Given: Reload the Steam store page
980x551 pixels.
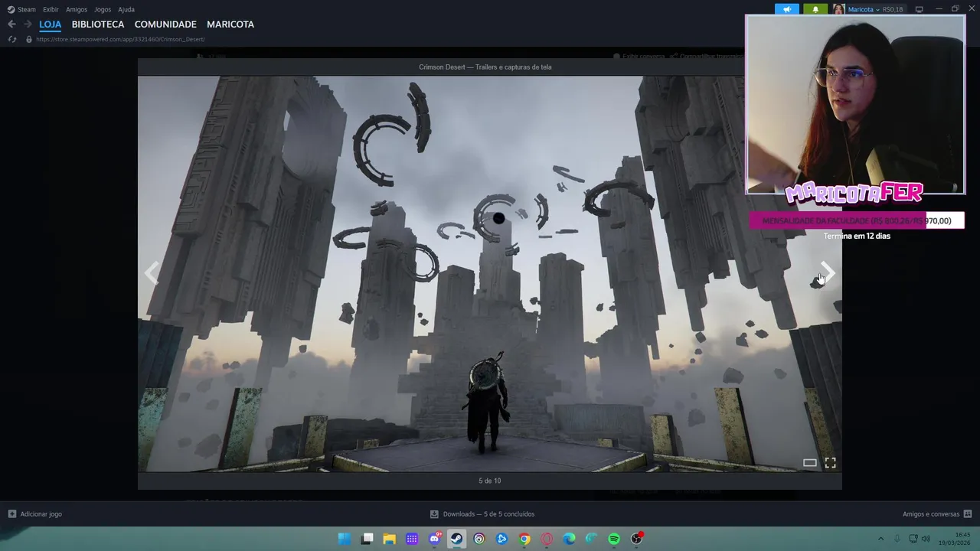Looking at the screenshot, I should pyautogui.click(x=11, y=39).
